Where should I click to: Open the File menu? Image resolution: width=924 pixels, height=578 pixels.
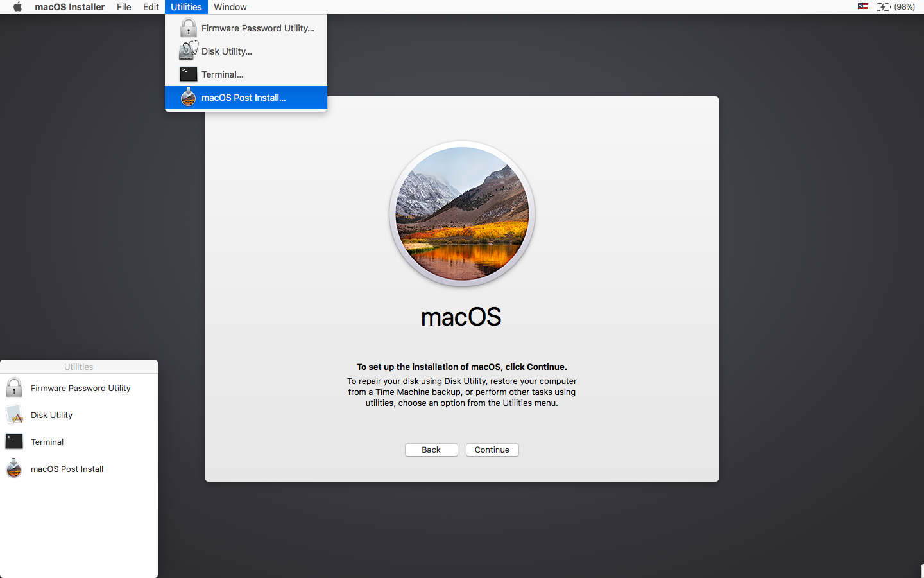(x=124, y=7)
